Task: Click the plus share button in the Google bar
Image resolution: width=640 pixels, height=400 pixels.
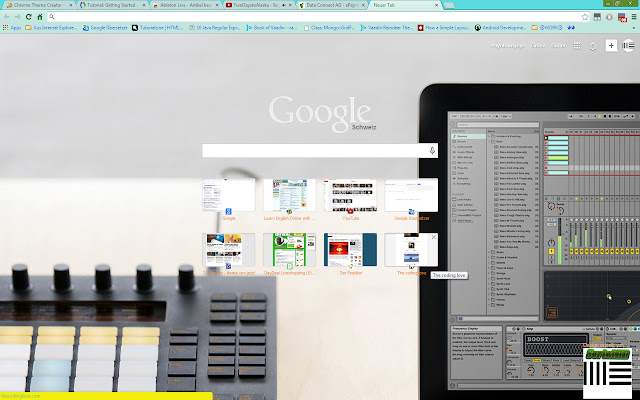Action: pyautogui.click(x=611, y=46)
